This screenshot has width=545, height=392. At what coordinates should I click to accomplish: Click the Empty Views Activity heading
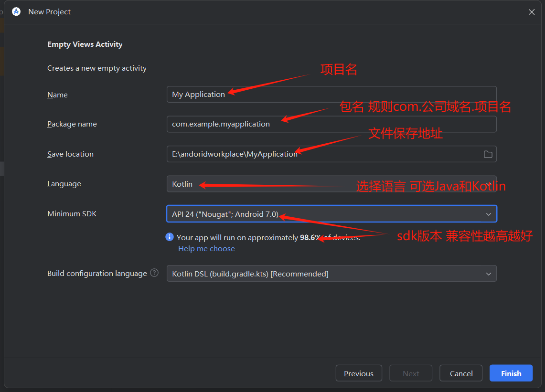(85, 44)
